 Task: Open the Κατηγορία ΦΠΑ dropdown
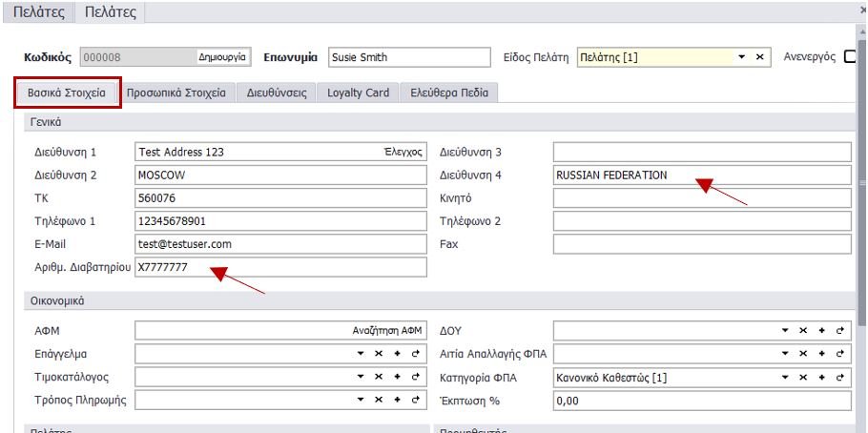point(785,377)
